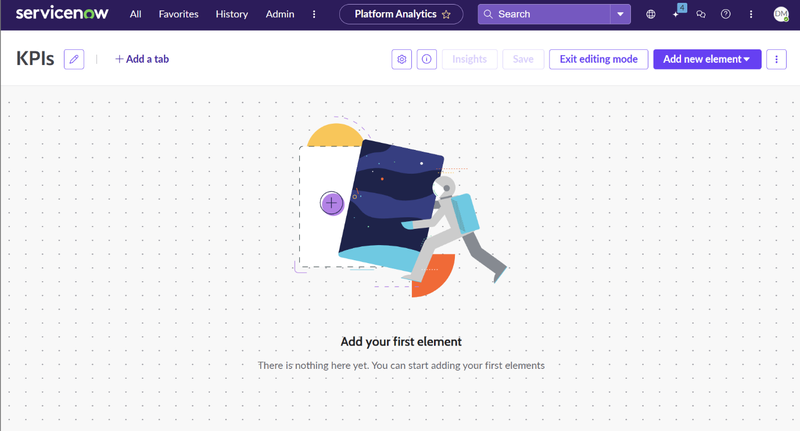Click the Insights button
The height and width of the screenshot is (431, 800).
click(x=469, y=59)
